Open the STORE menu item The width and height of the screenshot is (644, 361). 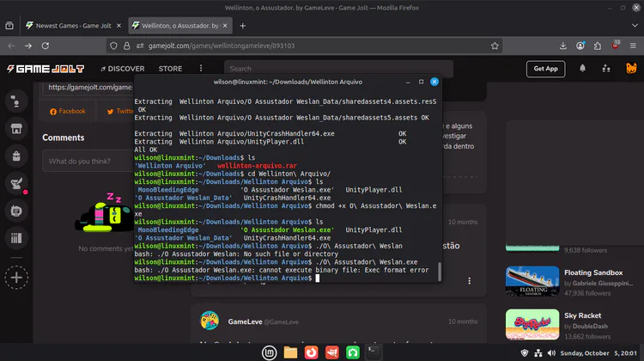[x=170, y=69]
